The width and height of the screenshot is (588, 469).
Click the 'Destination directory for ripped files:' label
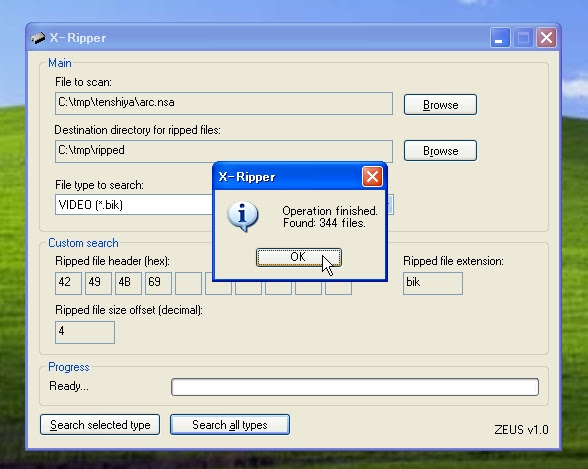138,130
